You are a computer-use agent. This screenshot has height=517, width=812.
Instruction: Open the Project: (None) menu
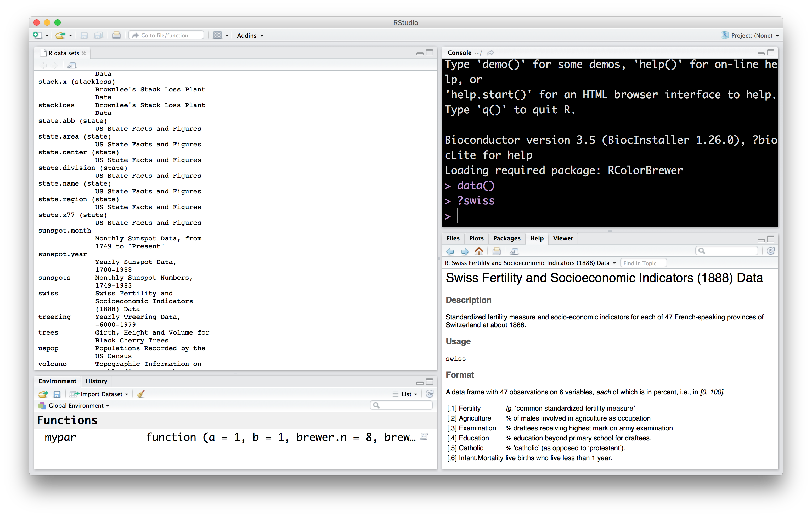point(750,35)
